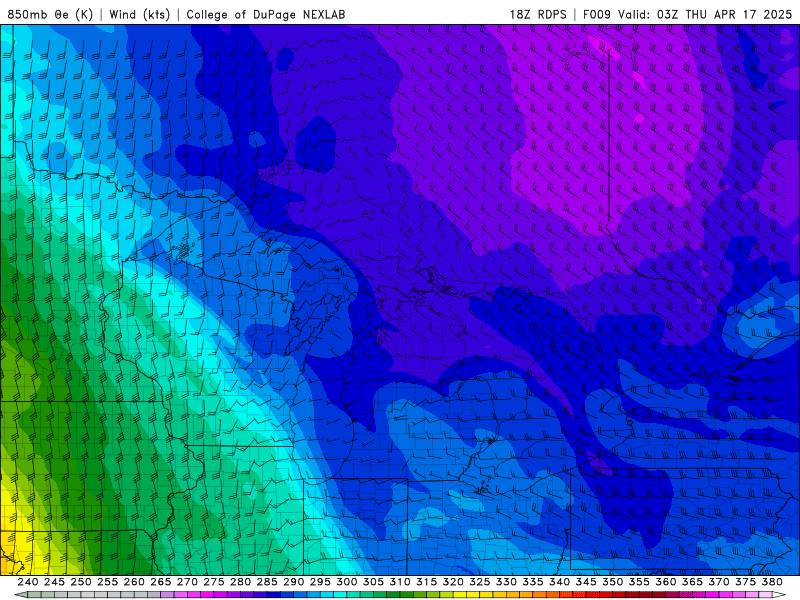Select the 280 value on the color scale
This screenshot has width=800, height=600.
pyautogui.click(x=240, y=582)
